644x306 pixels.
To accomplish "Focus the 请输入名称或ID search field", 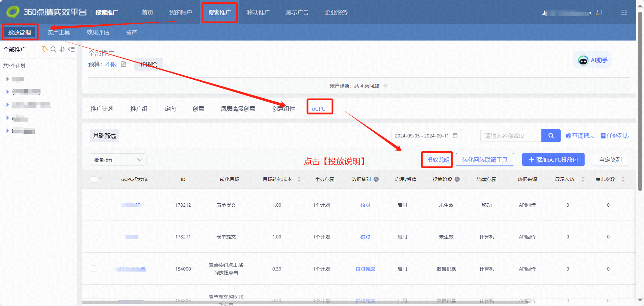I will coord(511,136).
